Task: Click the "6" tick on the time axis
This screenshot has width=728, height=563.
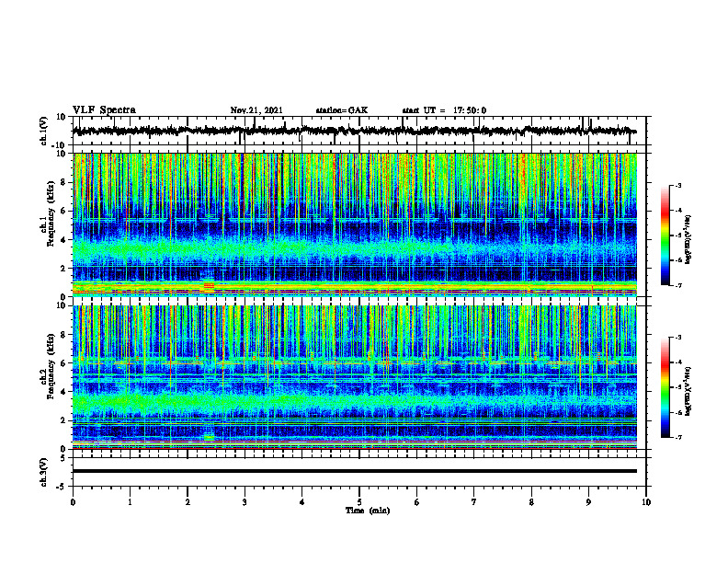Action: click(417, 502)
